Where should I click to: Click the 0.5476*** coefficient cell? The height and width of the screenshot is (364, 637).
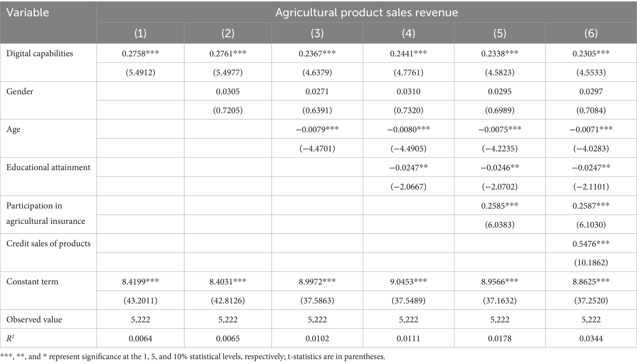[591, 244]
